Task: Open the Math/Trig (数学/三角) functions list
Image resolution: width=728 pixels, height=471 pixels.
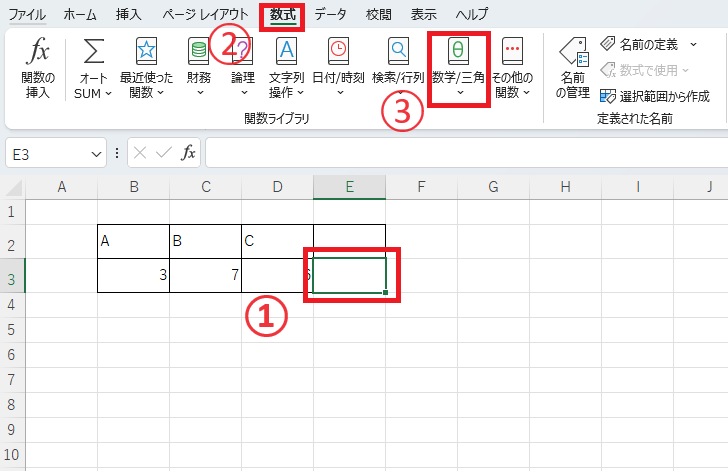Action: tap(458, 68)
